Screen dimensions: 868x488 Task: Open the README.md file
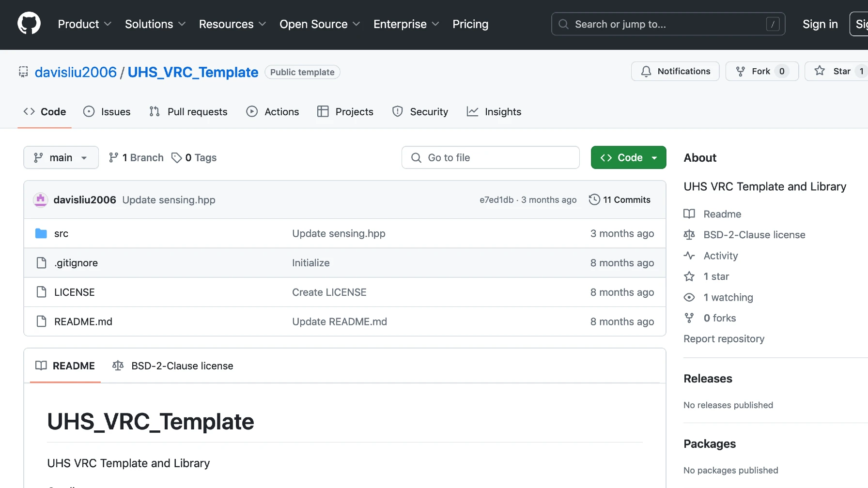click(83, 321)
